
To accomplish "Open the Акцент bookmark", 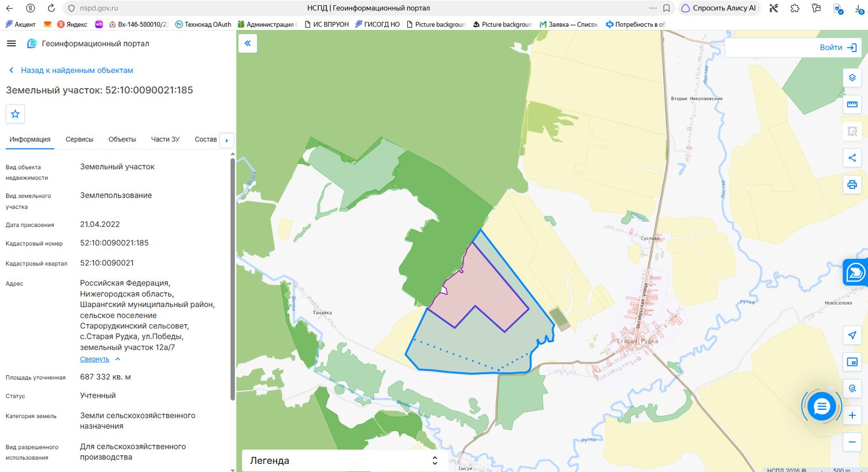I will (20, 24).
